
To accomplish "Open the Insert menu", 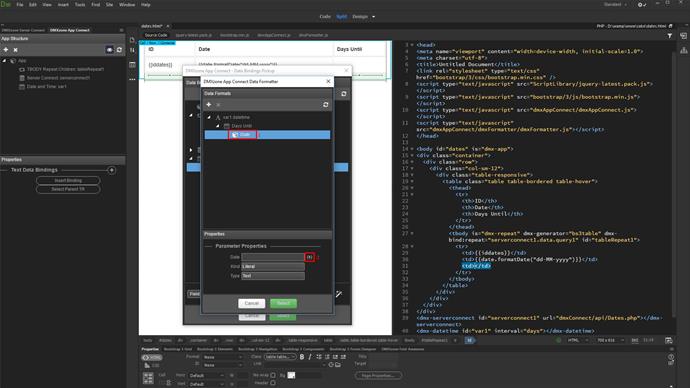I will tap(63, 4).
